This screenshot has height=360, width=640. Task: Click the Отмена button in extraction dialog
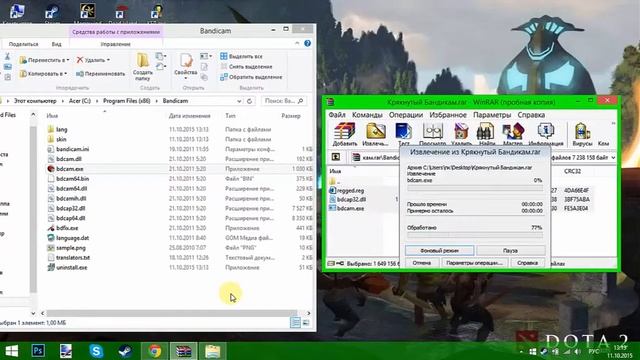pyautogui.click(x=422, y=263)
